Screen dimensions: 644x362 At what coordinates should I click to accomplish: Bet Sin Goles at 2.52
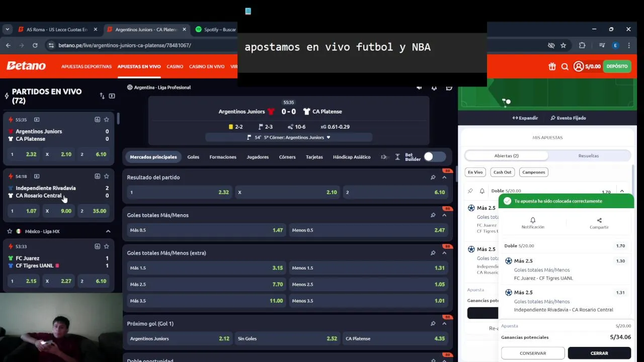coord(287,339)
